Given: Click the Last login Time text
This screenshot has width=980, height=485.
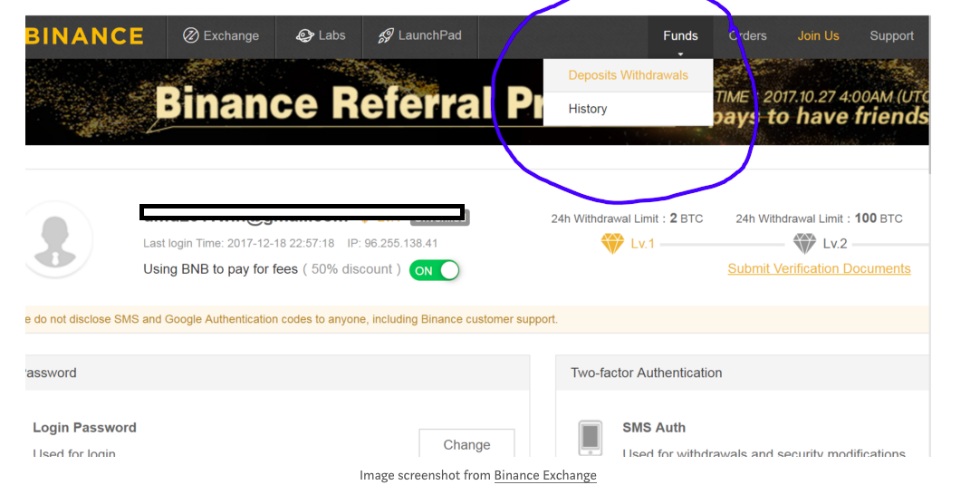Looking at the screenshot, I should (x=239, y=244).
